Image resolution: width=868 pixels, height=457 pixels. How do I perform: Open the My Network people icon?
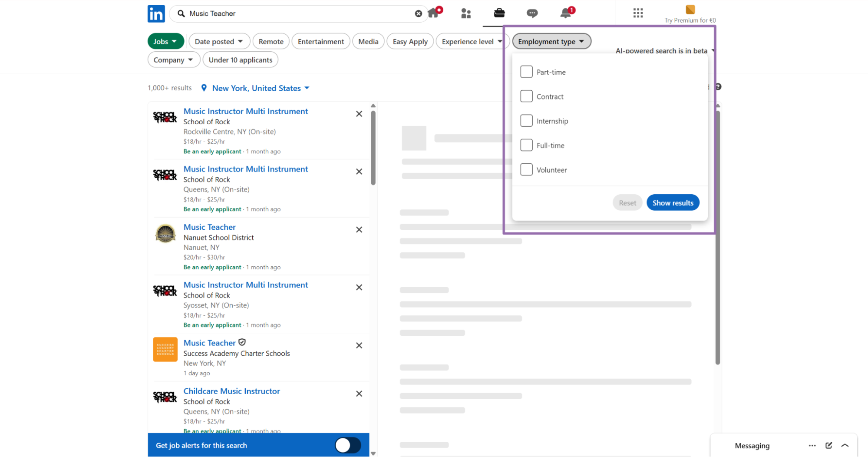tap(466, 13)
